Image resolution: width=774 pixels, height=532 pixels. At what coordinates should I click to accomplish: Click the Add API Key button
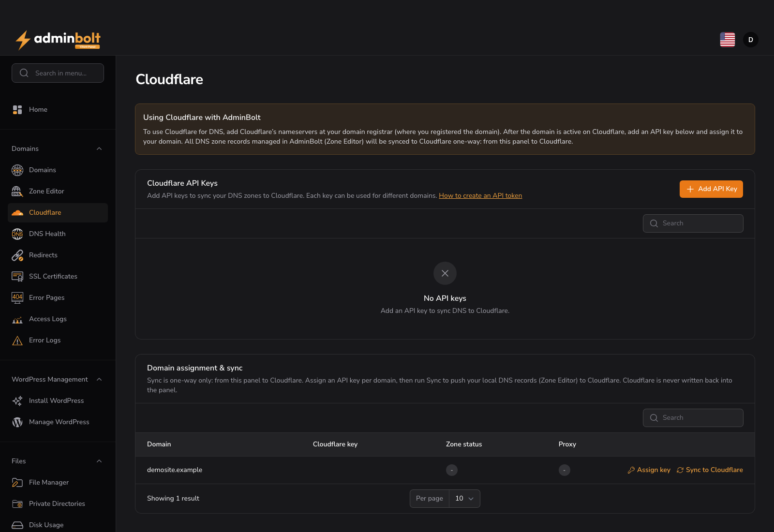click(711, 189)
